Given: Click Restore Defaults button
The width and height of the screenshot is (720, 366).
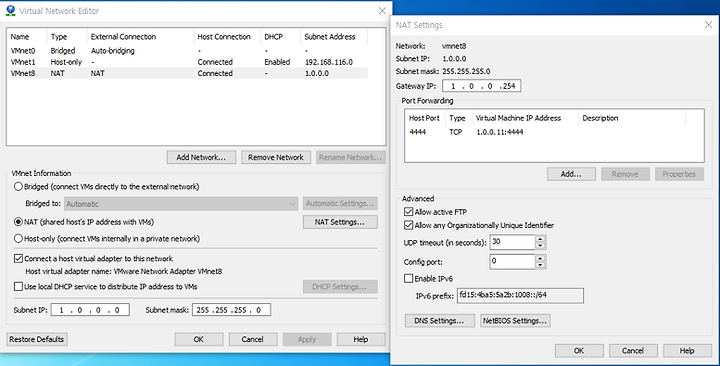Looking at the screenshot, I should (x=37, y=339).
